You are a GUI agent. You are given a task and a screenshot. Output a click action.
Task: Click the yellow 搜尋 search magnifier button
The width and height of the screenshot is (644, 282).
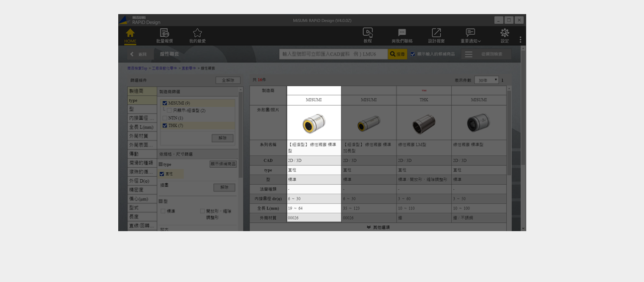tap(397, 54)
